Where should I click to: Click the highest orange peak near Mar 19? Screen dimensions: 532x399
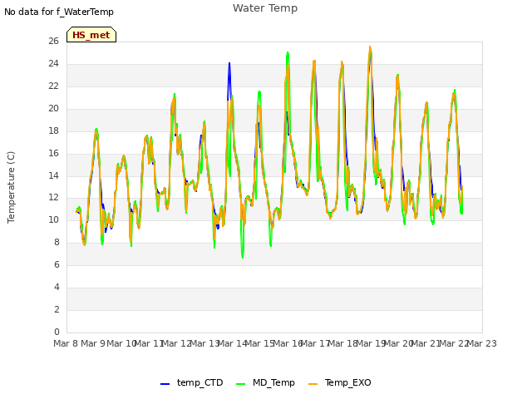tap(370, 47)
